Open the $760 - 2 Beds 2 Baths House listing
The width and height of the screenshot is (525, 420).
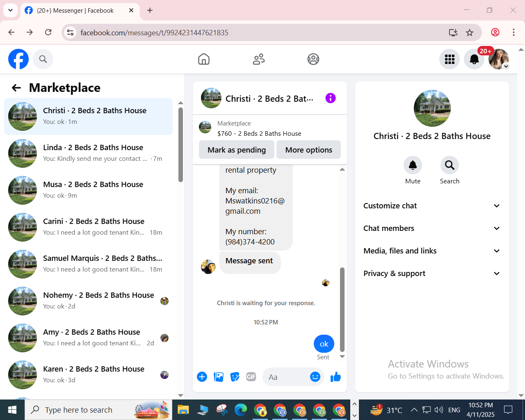tap(259, 134)
